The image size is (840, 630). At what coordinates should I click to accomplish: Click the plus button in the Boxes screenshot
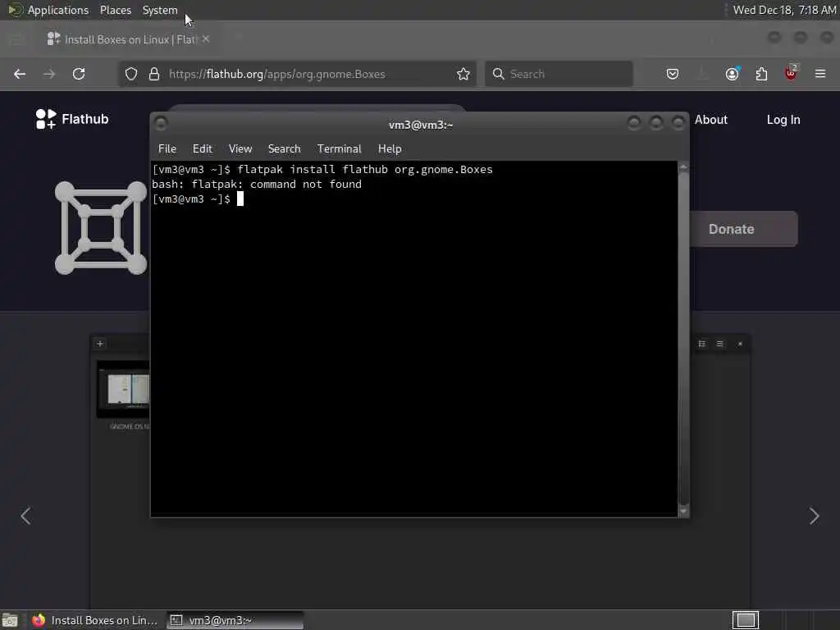pos(99,344)
